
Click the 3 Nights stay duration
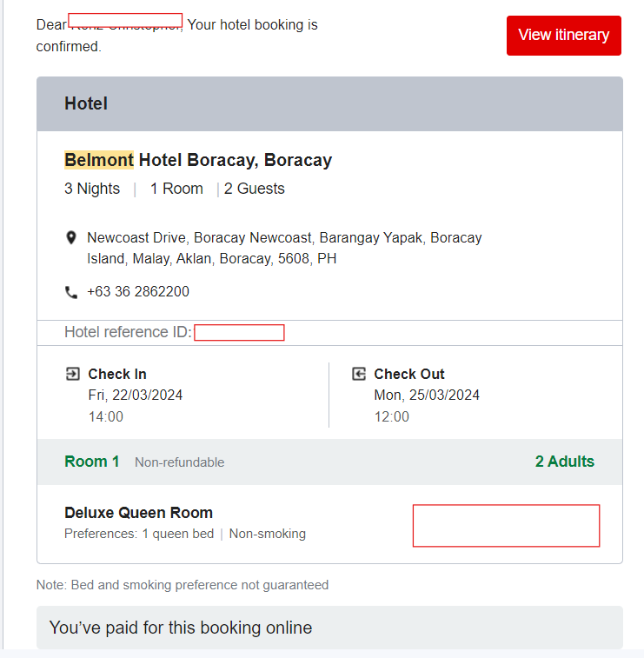pyautogui.click(x=92, y=189)
